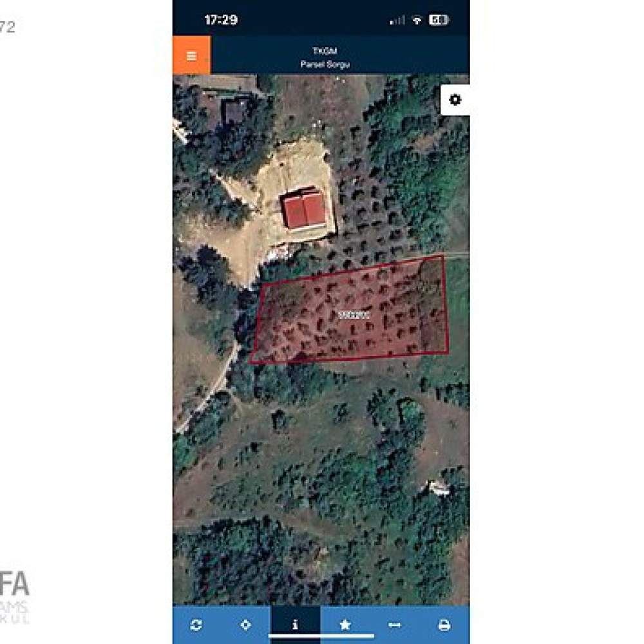Tap the measure ruler icon
644x644 pixels.
(394, 625)
